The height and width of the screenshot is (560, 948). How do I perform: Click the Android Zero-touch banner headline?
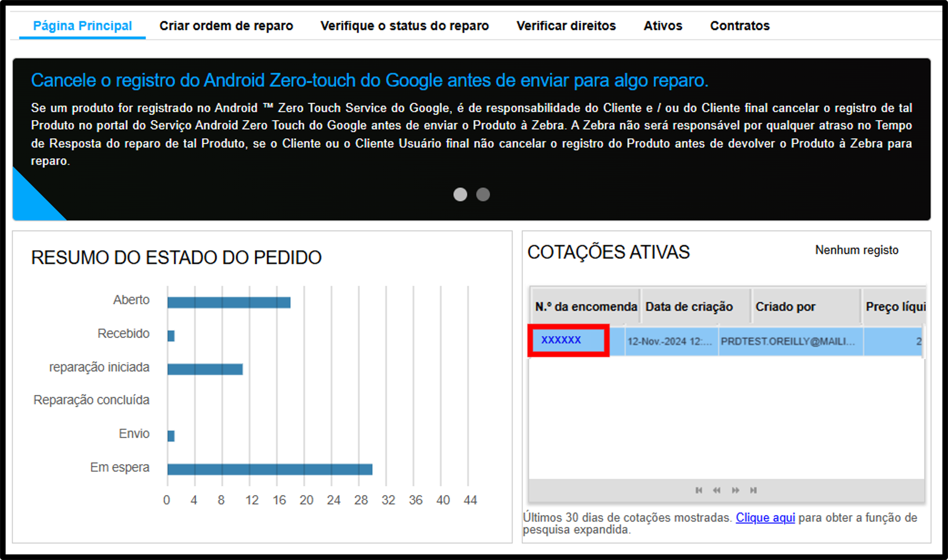(x=369, y=80)
